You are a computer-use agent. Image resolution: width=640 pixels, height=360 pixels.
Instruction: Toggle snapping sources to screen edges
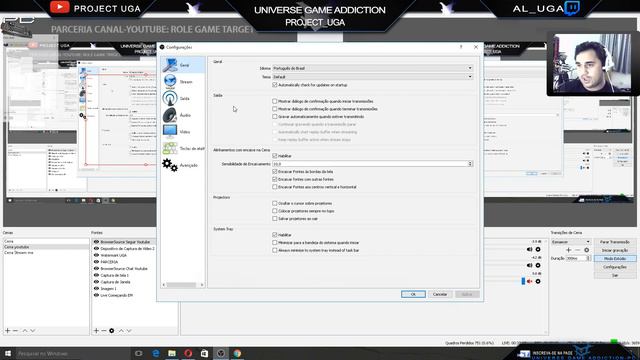[x=275, y=172]
